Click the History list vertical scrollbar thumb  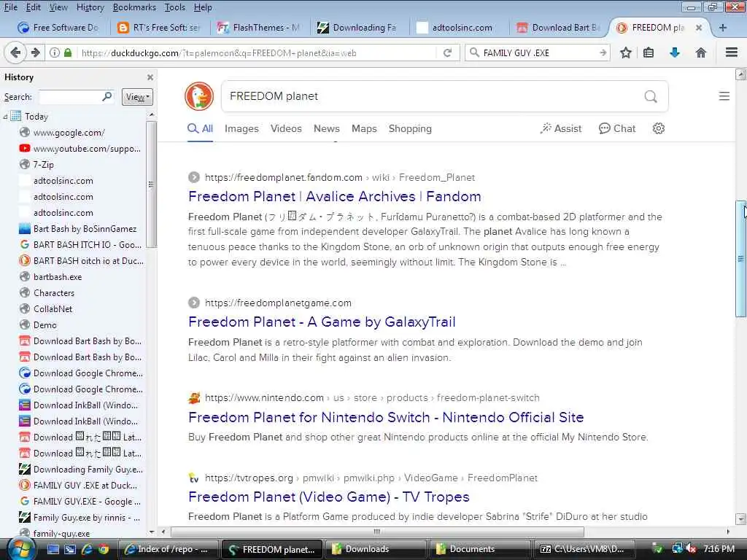151,184
